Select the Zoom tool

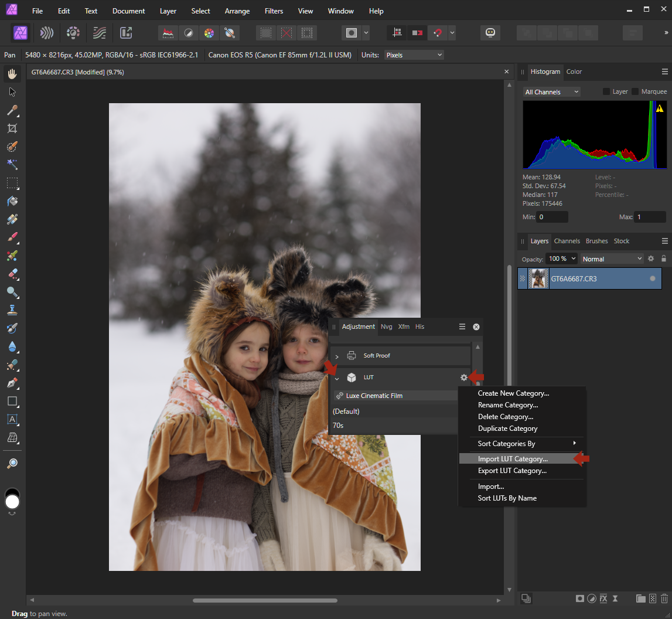[12, 464]
